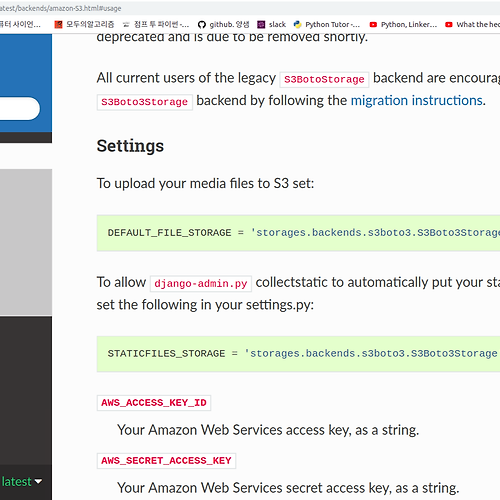Click the gray sidebar navigation area

click(26, 242)
